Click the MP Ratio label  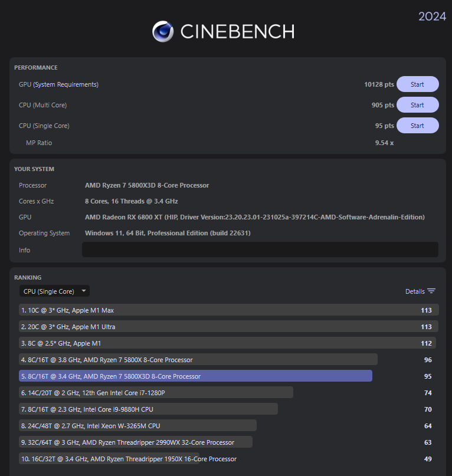click(39, 143)
